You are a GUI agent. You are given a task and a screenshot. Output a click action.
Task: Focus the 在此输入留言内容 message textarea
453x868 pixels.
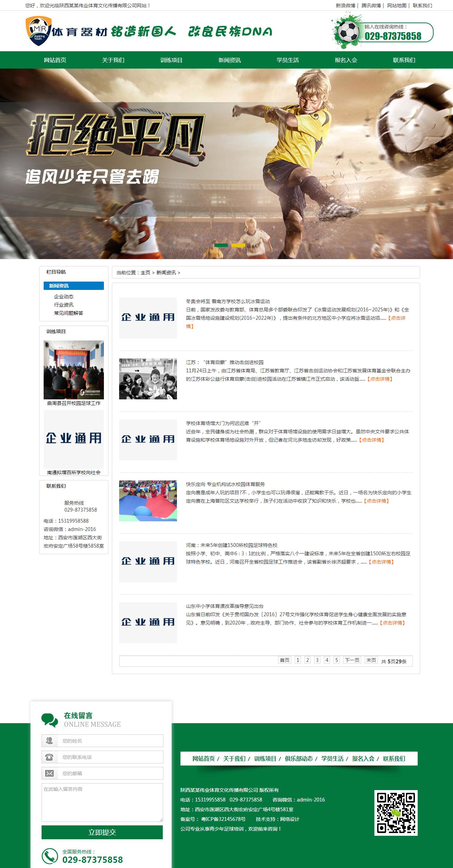point(102,803)
